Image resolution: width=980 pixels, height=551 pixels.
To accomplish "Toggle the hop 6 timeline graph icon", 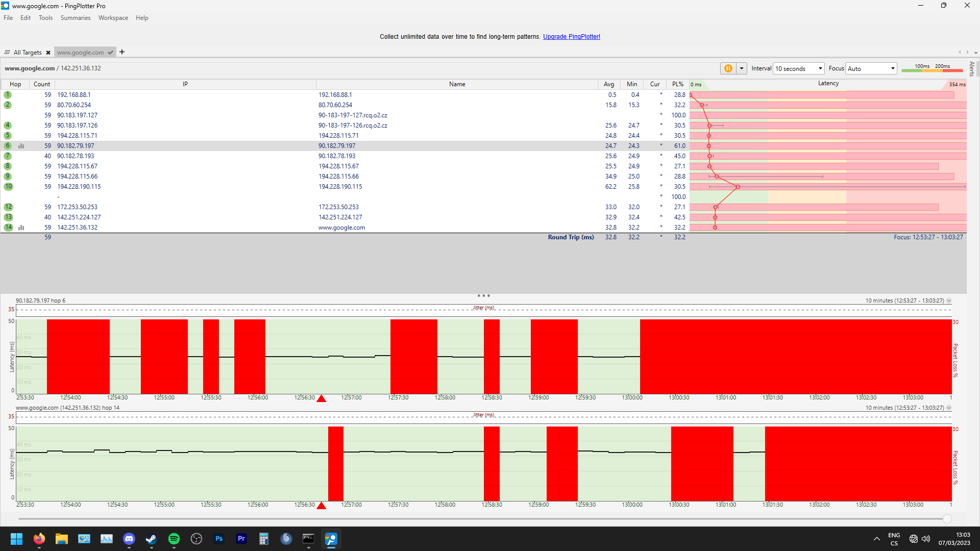I will 21,146.
